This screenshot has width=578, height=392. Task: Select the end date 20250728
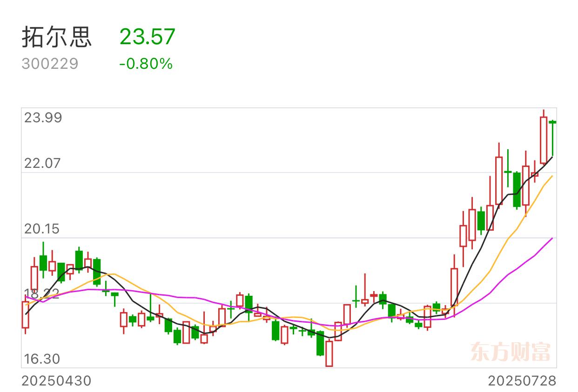pyautogui.click(x=522, y=381)
